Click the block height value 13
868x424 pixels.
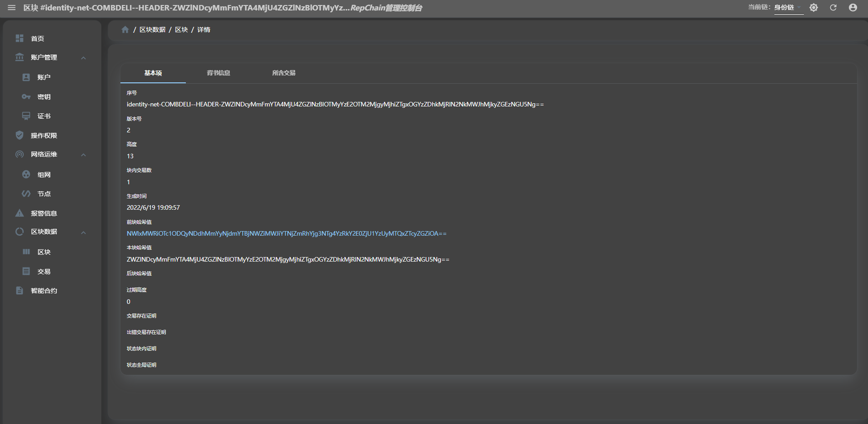130,156
